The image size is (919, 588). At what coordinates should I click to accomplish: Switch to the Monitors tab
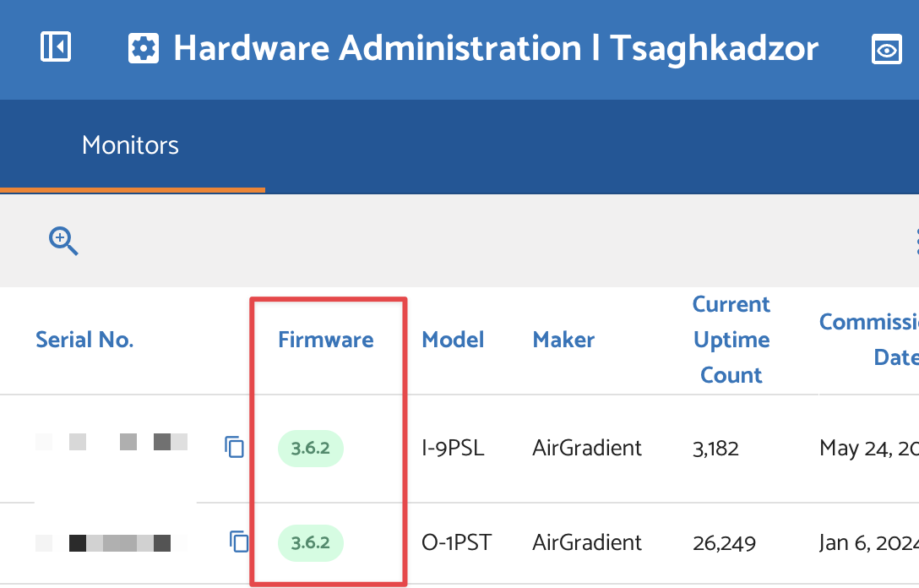(x=130, y=145)
